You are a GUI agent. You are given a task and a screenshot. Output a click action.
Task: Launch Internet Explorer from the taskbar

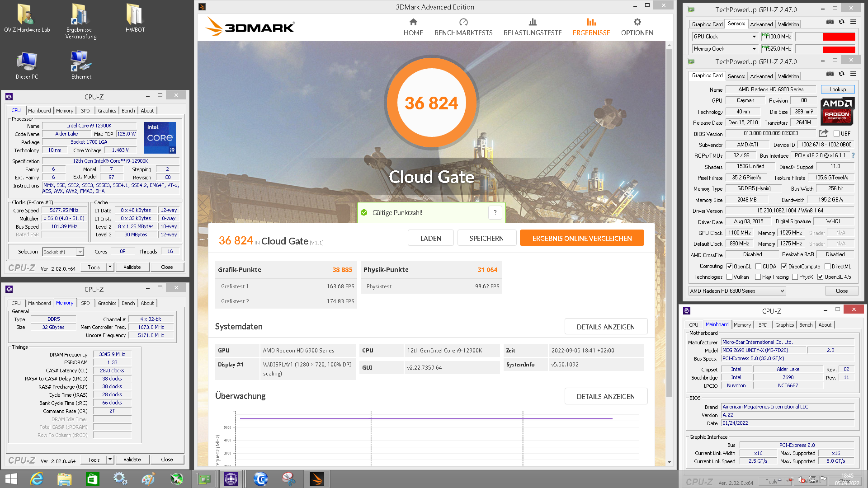(36, 479)
